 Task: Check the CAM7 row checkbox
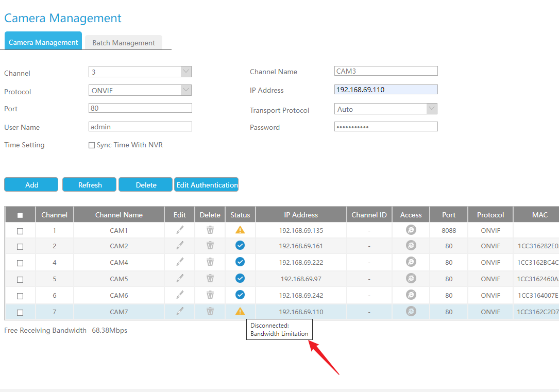(20, 313)
